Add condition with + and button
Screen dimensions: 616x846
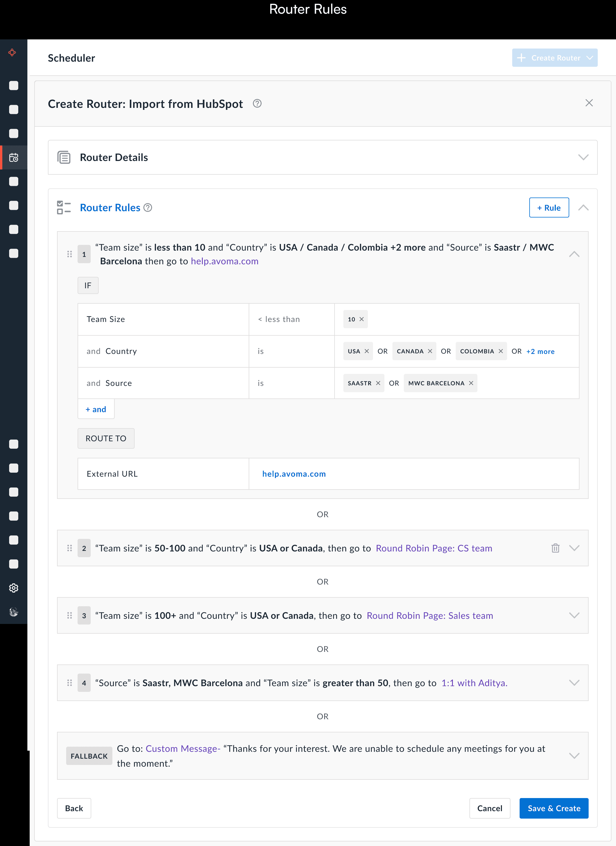pyautogui.click(x=96, y=409)
